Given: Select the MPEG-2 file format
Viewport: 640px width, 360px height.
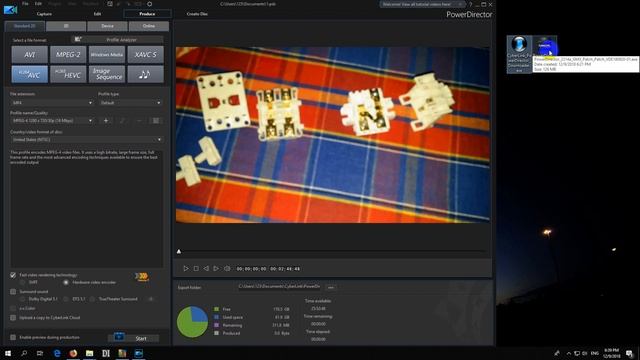Looking at the screenshot, I should click(x=68, y=55).
